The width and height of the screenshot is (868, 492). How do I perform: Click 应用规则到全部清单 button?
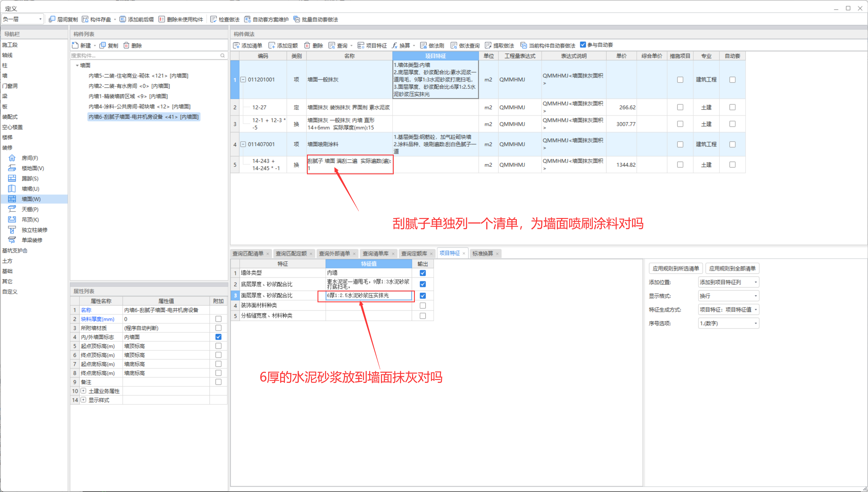[x=732, y=268]
